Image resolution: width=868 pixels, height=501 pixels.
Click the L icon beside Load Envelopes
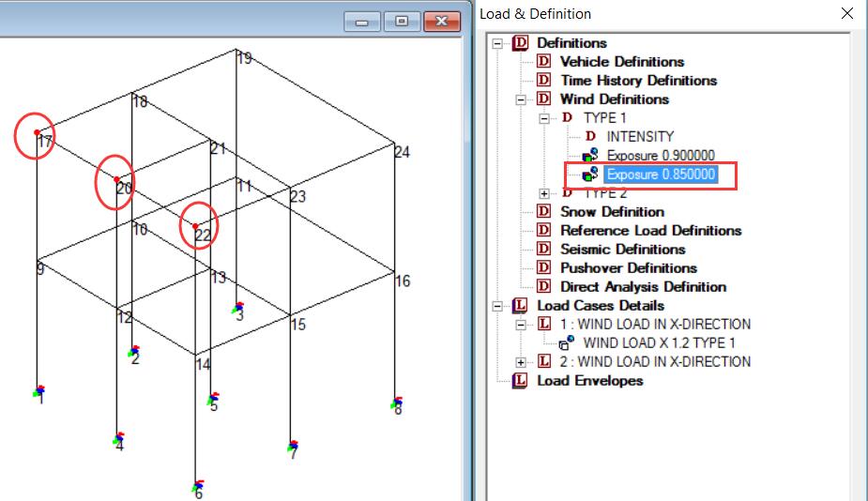tap(520, 381)
